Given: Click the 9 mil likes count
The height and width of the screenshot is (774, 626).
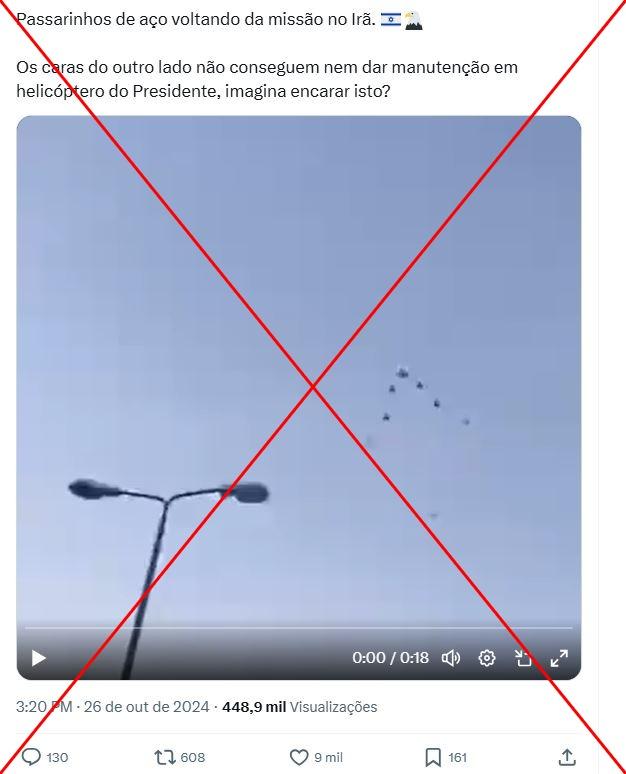Looking at the screenshot, I should [328, 757].
